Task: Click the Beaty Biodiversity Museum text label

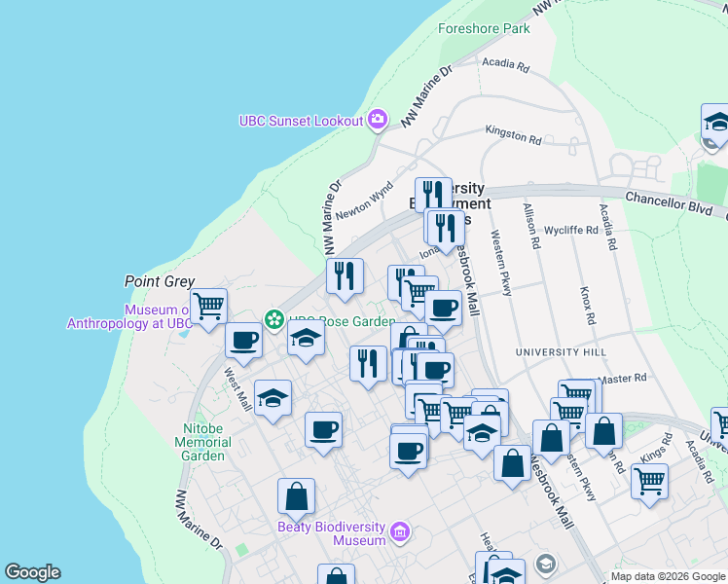Action: click(x=332, y=533)
